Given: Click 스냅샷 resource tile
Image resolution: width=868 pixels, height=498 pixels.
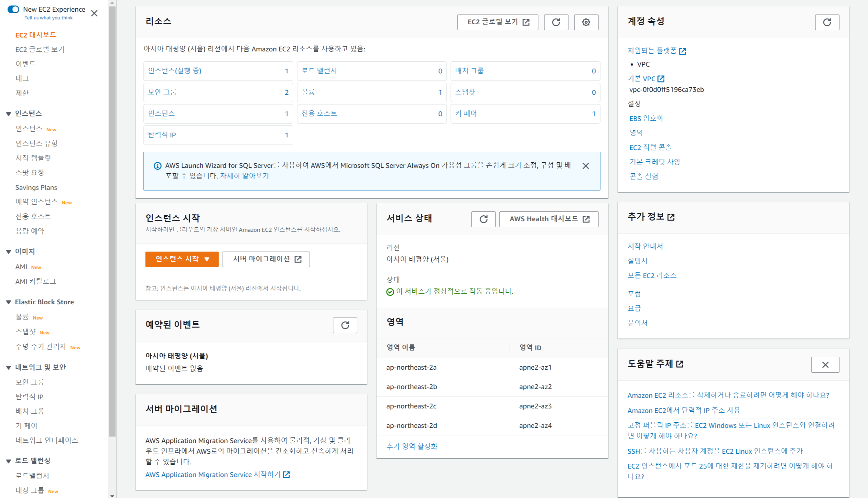Looking at the screenshot, I should 525,92.
